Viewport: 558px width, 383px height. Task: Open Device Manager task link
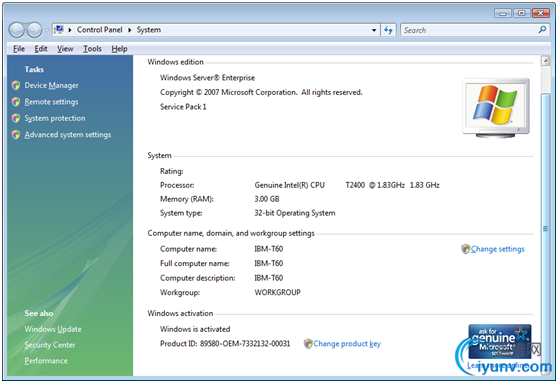click(x=51, y=85)
